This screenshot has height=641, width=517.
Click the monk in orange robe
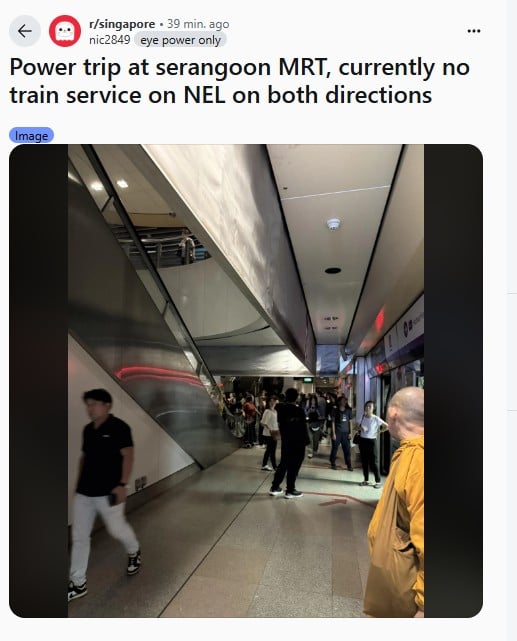(x=395, y=502)
